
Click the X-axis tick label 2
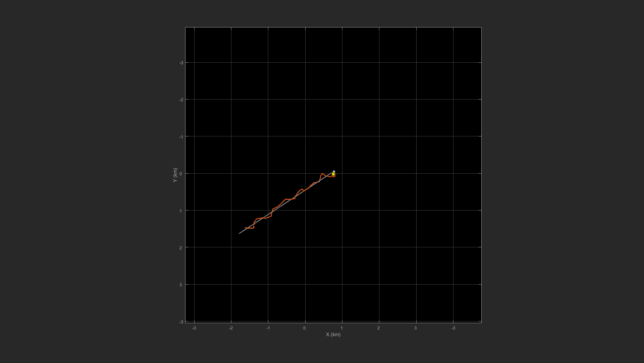(378, 328)
